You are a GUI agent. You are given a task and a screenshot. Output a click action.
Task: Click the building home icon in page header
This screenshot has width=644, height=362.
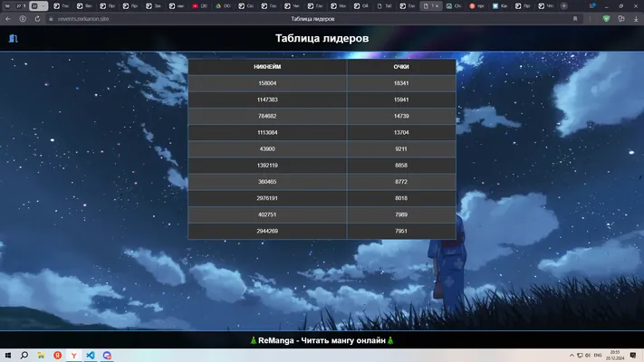(x=14, y=38)
